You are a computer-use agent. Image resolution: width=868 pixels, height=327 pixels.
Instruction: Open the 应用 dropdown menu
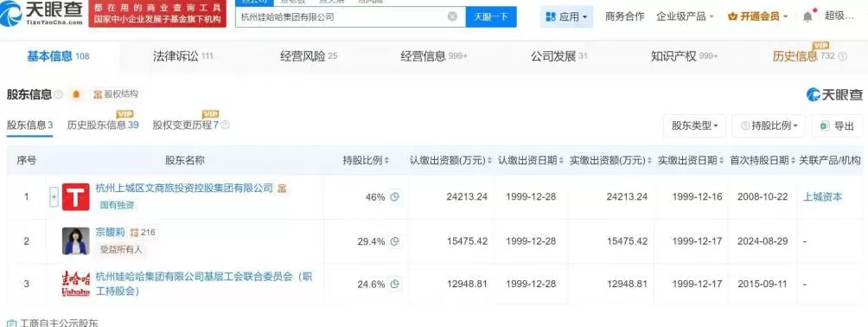566,16
